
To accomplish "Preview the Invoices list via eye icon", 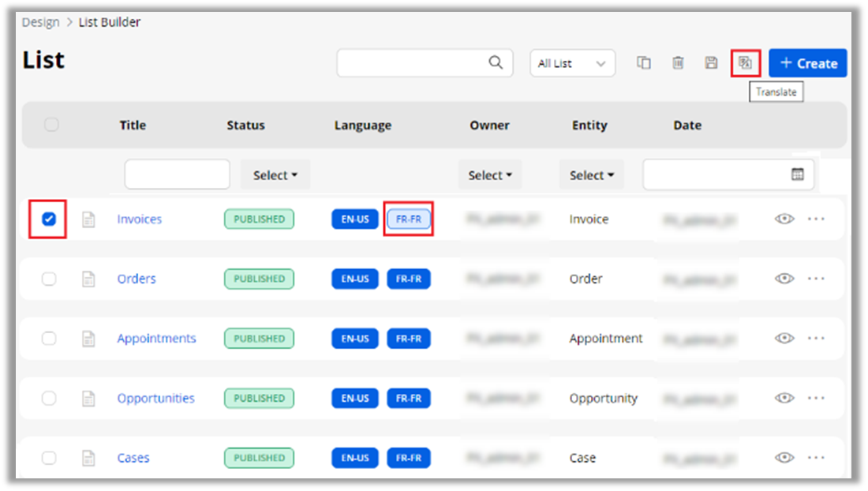I will pos(784,219).
